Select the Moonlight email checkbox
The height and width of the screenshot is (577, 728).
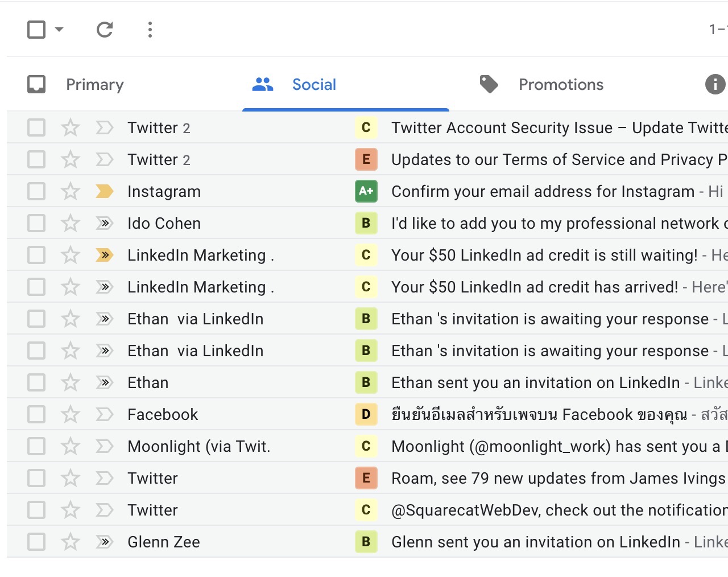tap(36, 446)
